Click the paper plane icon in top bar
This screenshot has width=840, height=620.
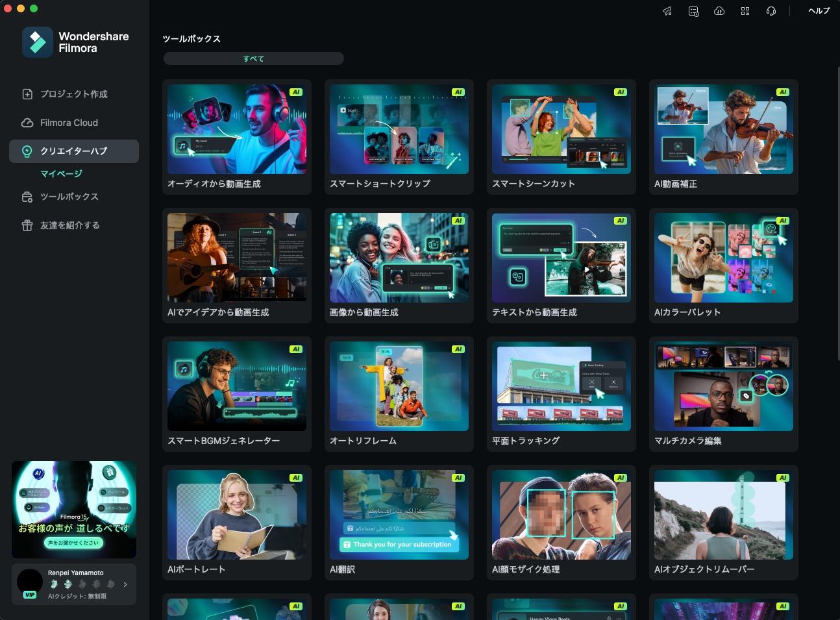click(667, 11)
